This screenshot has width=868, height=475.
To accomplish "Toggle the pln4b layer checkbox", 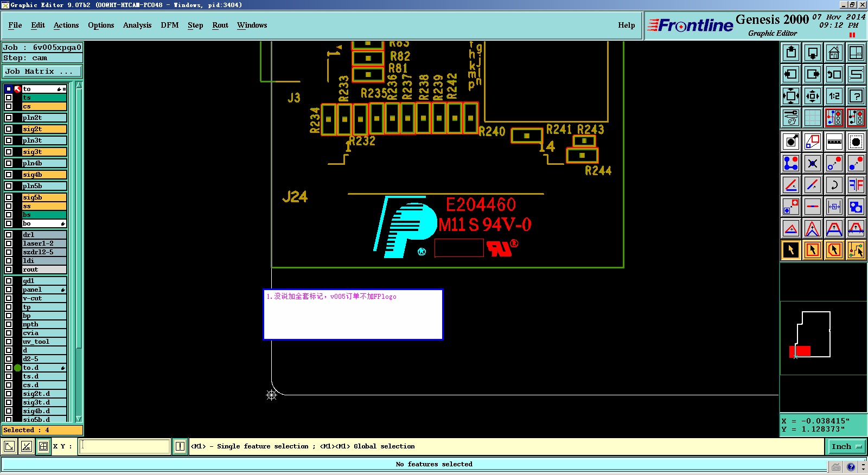I will pyautogui.click(x=9, y=163).
